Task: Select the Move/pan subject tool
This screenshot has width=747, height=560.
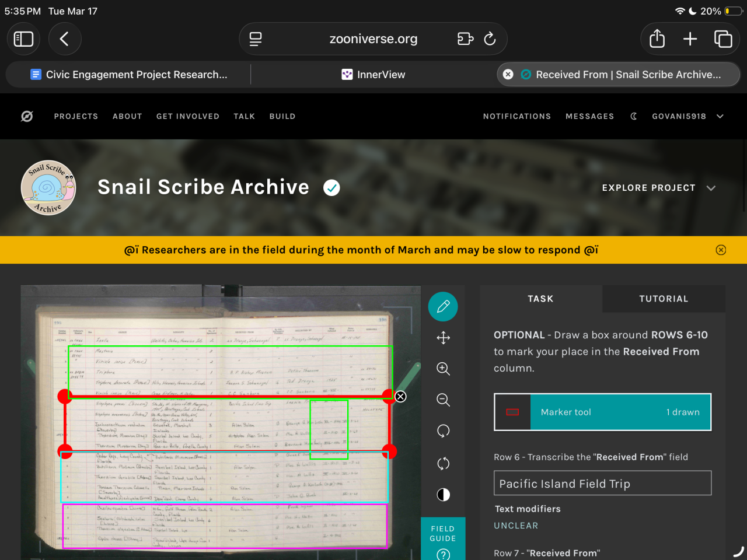Action: click(443, 338)
